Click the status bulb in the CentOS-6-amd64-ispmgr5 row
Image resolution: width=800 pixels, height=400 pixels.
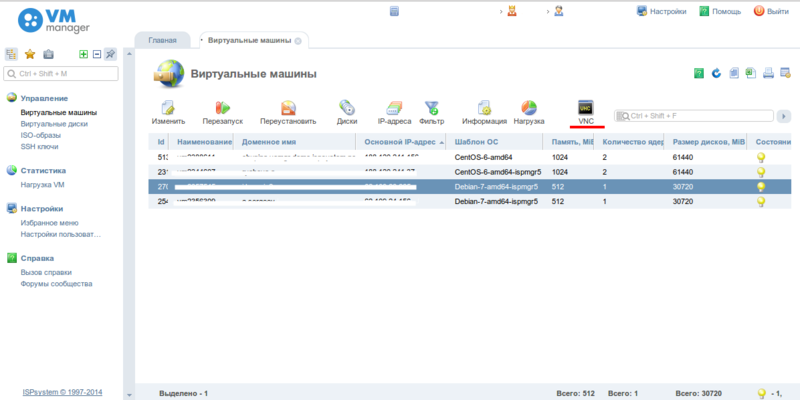pyautogui.click(x=761, y=172)
